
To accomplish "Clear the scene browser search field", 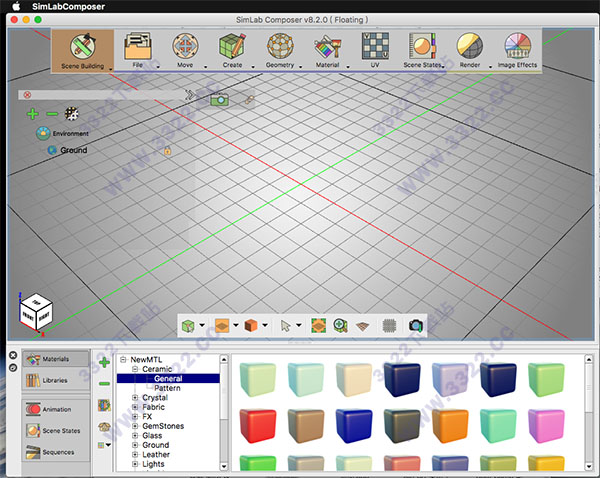I will (x=27, y=95).
